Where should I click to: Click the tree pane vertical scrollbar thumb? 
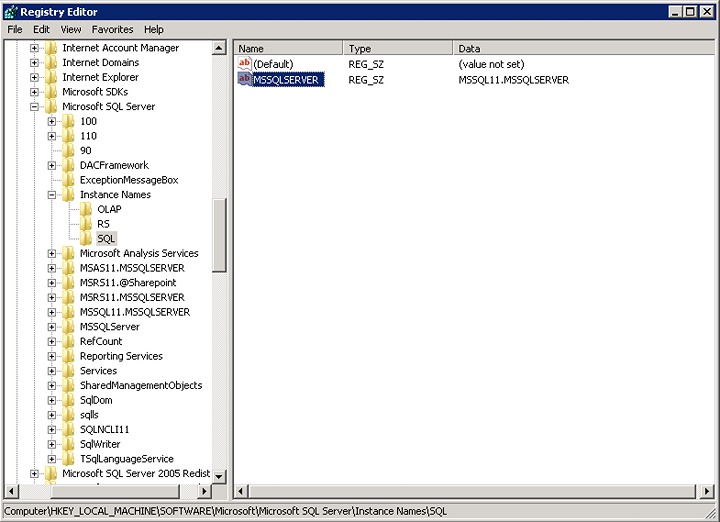(x=219, y=235)
